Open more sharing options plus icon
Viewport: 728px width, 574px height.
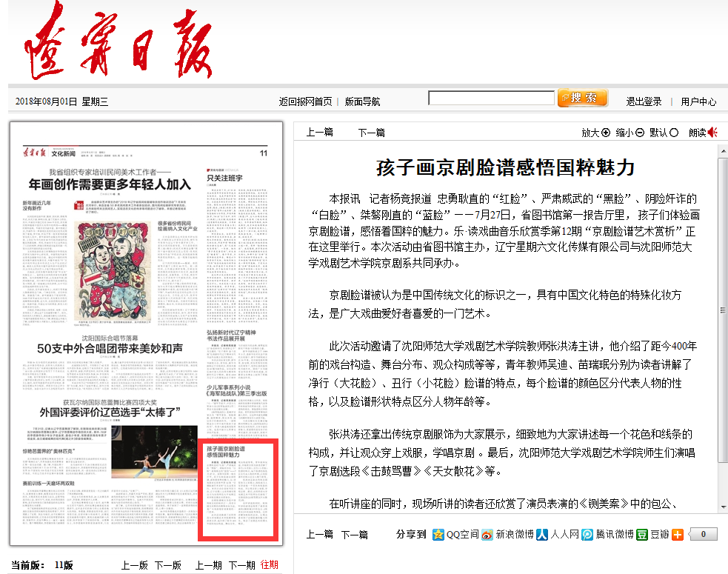pyautogui.click(x=677, y=534)
